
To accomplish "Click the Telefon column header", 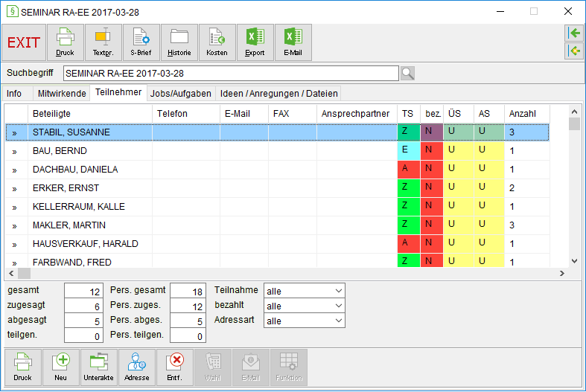I will (186, 114).
